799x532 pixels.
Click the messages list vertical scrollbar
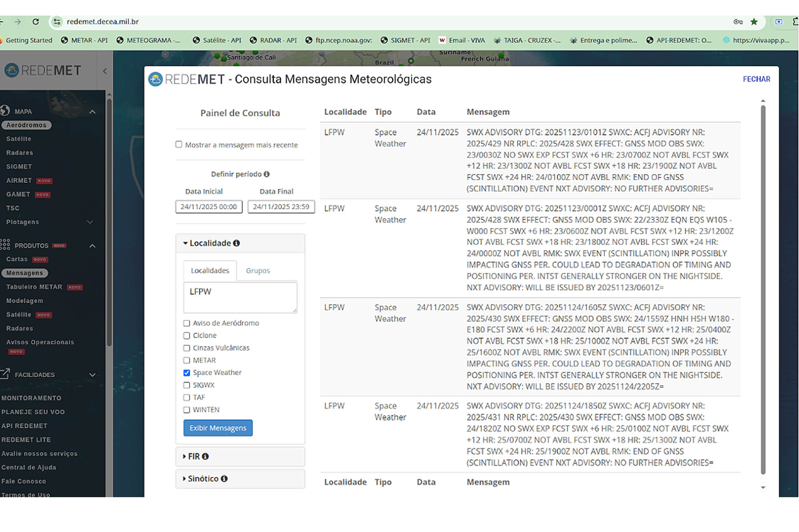coord(763,288)
